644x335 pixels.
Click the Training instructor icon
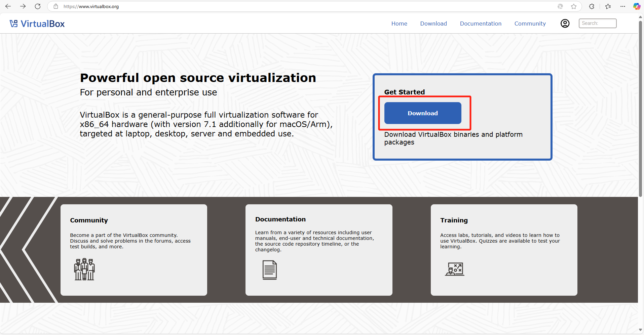click(455, 269)
